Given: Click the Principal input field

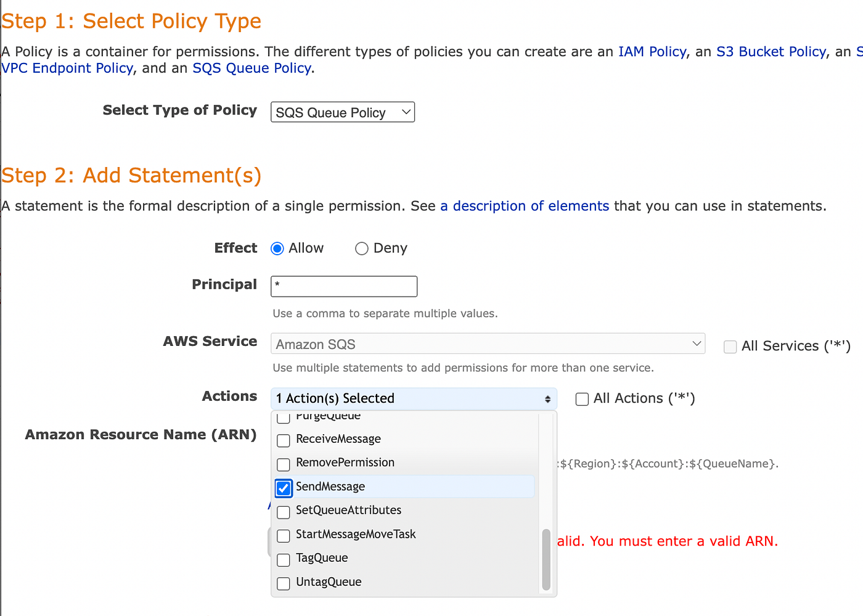Looking at the screenshot, I should coord(344,286).
